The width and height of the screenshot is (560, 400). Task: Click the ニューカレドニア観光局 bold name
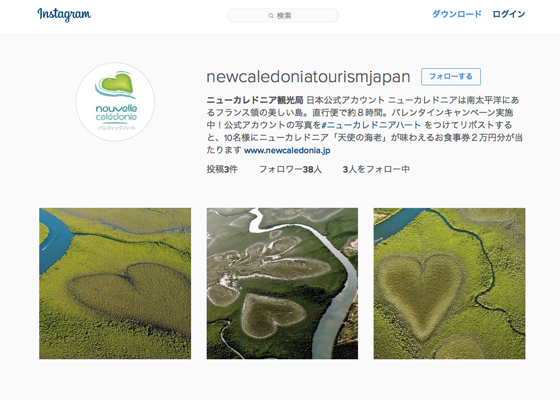[x=255, y=100]
